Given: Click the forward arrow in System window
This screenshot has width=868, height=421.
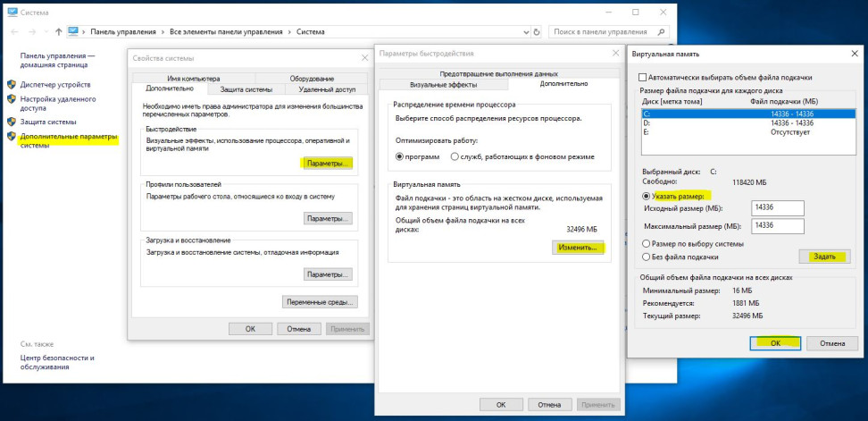Looking at the screenshot, I should [32, 31].
